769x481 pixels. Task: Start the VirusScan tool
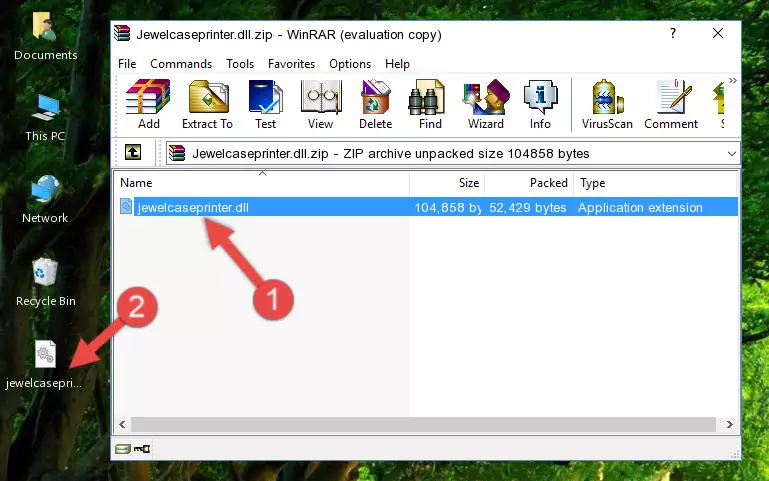click(607, 104)
